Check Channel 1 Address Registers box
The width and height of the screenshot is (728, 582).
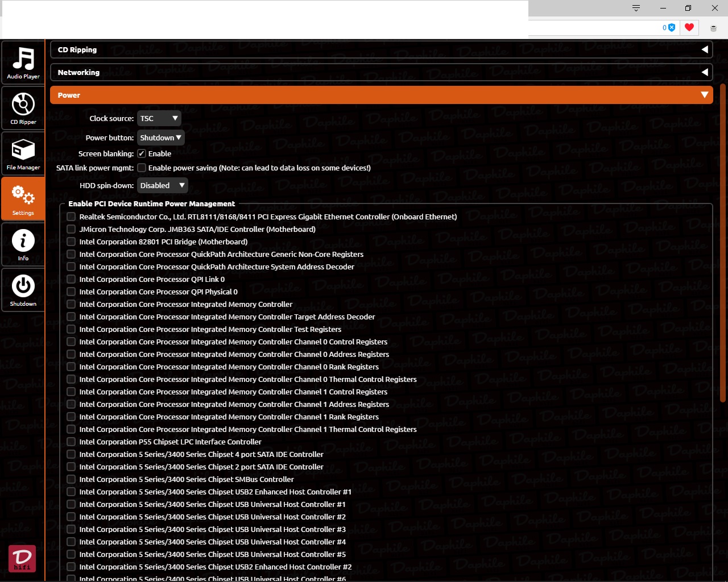click(71, 404)
